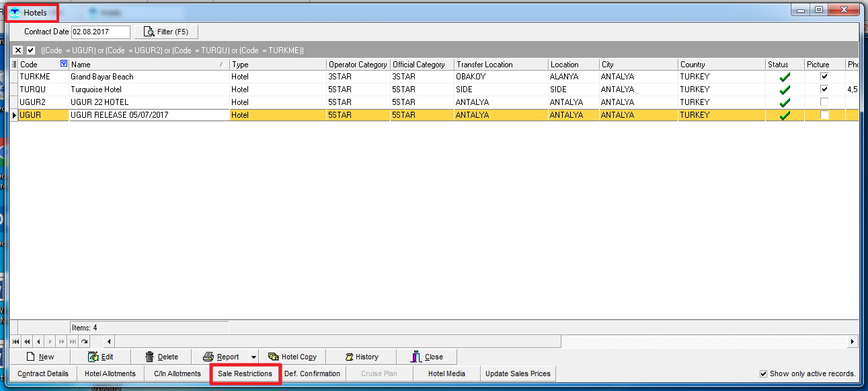This screenshot has height=391, width=868.
Task: Remove the active grid filter with the X
Action: click(x=18, y=50)
